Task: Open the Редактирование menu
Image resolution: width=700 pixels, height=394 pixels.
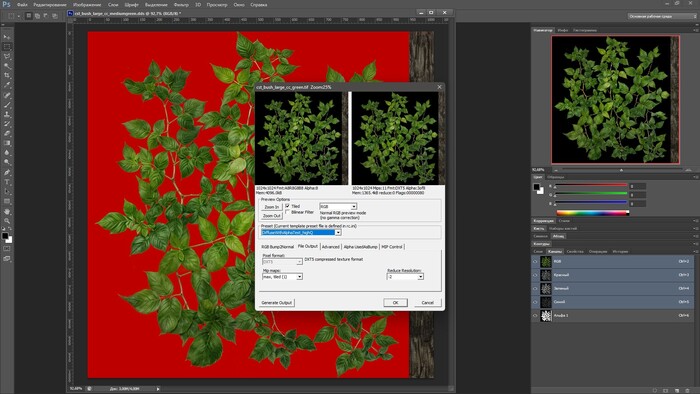Action: (50, 5)
